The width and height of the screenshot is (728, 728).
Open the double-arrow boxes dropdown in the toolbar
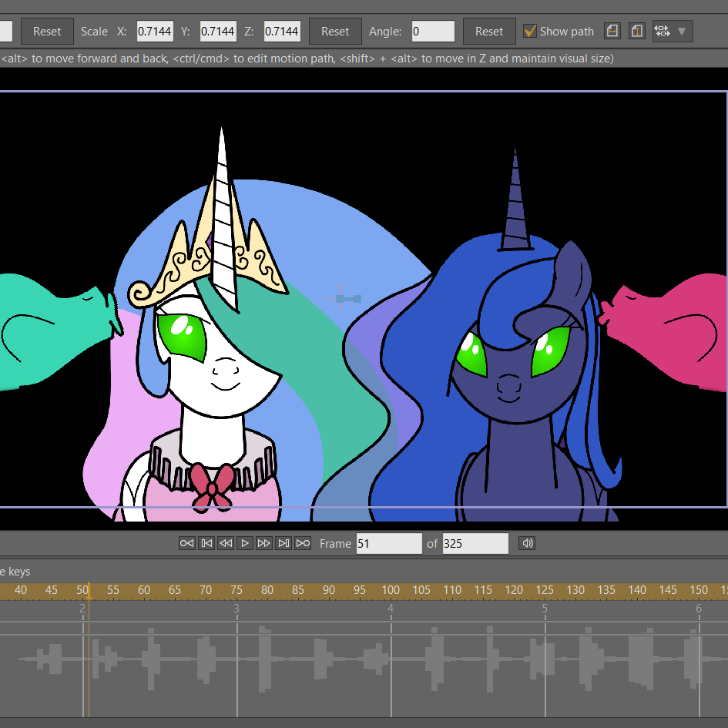pyautogui.click(x=673, y=31)
